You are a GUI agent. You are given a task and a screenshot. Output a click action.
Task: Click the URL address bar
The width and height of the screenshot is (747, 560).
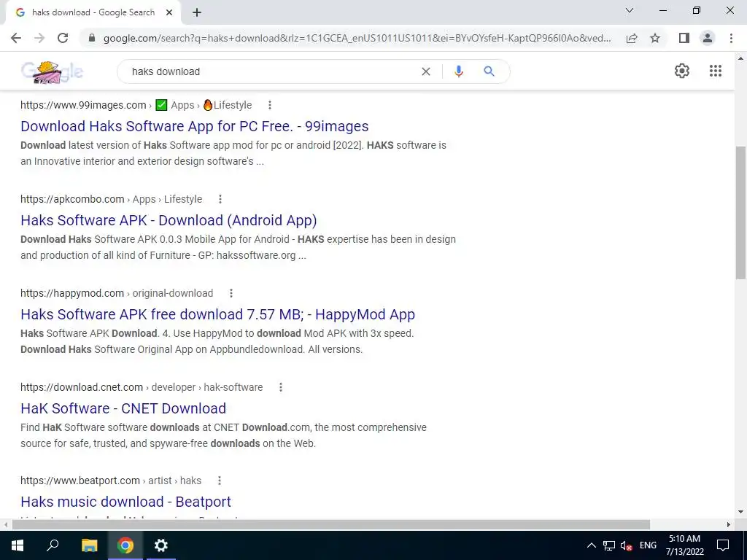[357, 38]
